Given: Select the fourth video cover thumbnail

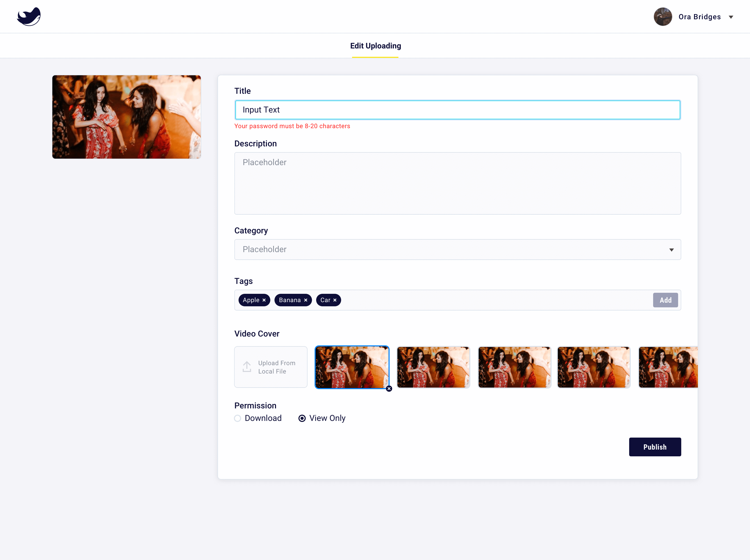Looking at the screenshot, I should (594, 367).
